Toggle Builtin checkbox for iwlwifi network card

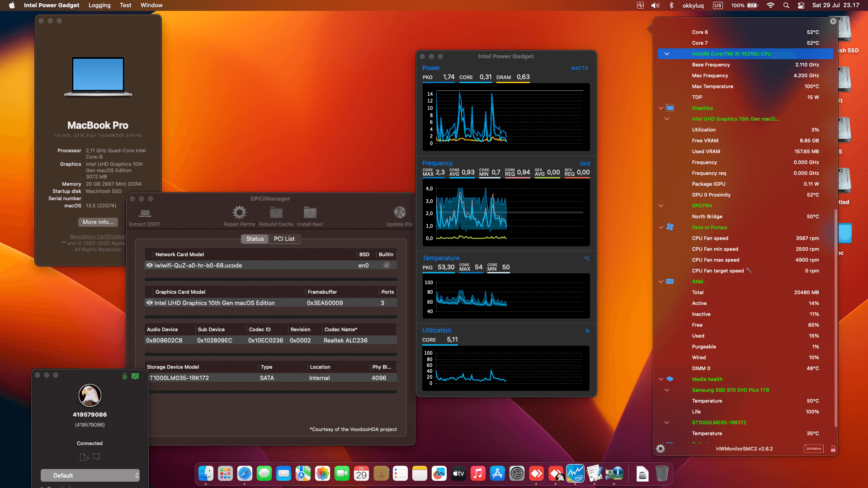(x=387, y=265)
